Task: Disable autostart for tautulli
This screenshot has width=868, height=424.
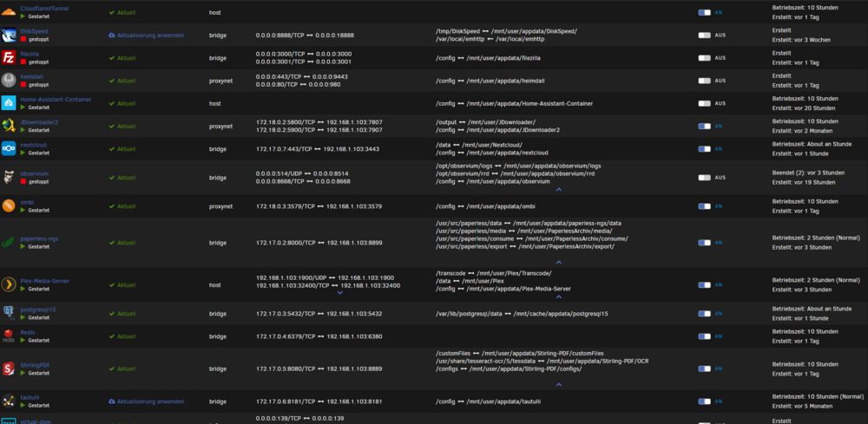Action: tap(704, 401)
